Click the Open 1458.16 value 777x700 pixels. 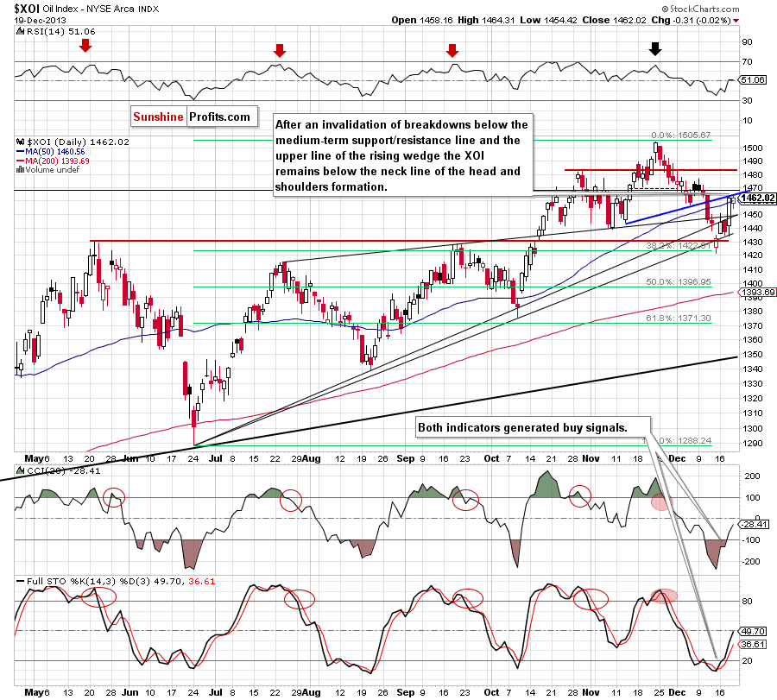[x=422, y=21]
